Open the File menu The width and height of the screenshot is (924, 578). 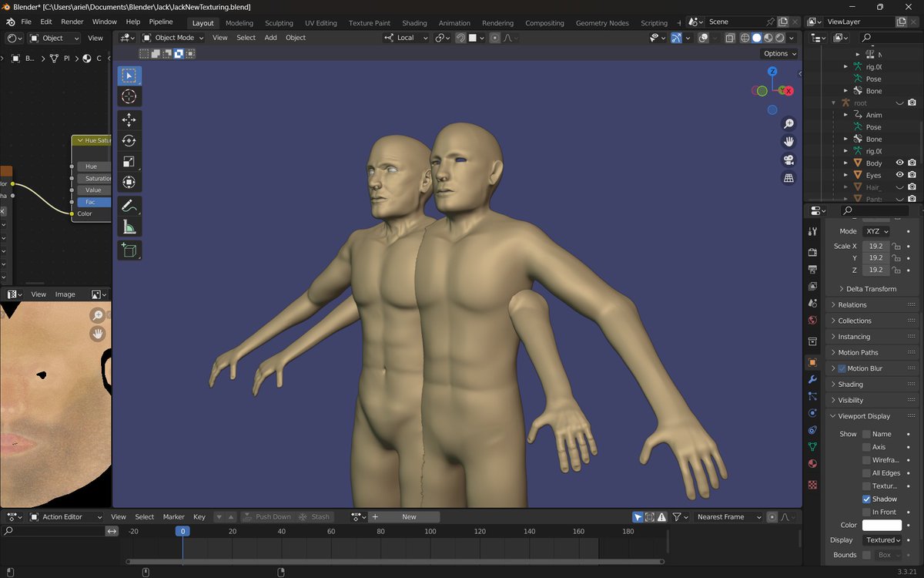click(x=26, y=22)
